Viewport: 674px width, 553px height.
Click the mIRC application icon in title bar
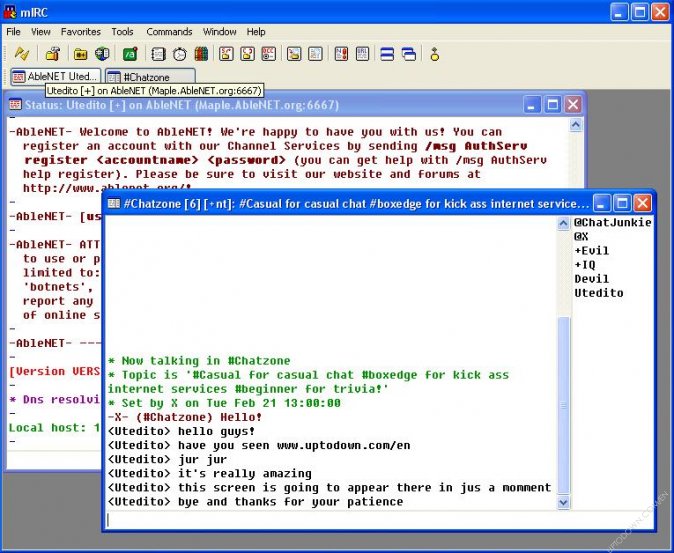(x=10, y=12)
